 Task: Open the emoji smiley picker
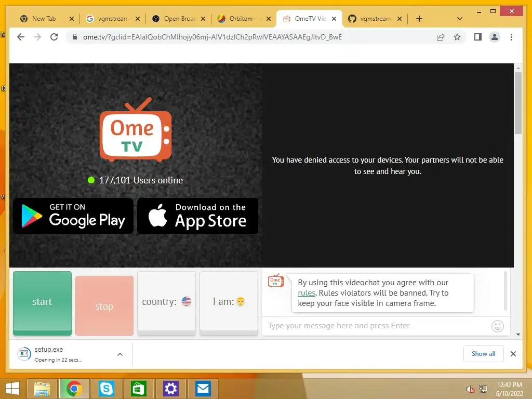pos(497,326)
